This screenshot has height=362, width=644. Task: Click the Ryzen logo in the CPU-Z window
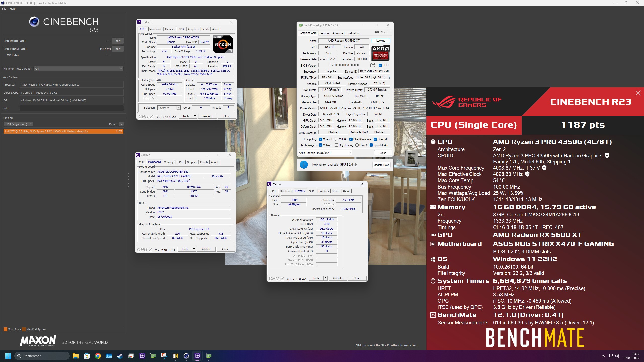tap(223, 44)
